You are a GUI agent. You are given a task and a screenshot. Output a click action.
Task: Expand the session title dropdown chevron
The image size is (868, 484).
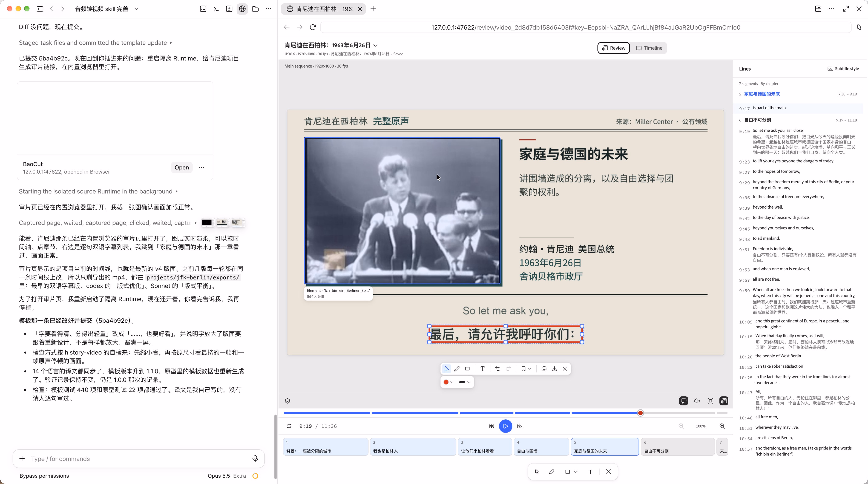(x=136, y=9)
